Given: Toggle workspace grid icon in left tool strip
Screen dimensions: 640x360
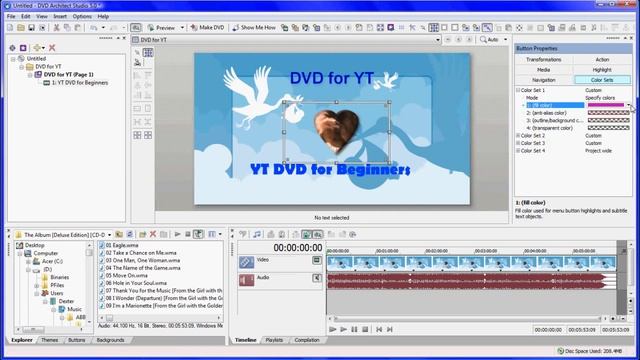Looking at the screenshot, I should pos(148,52).
